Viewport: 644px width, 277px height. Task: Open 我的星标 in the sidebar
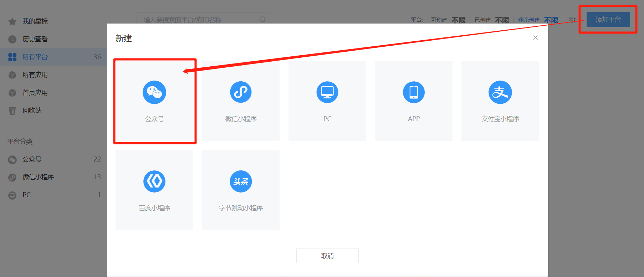(x=53, y=21)
